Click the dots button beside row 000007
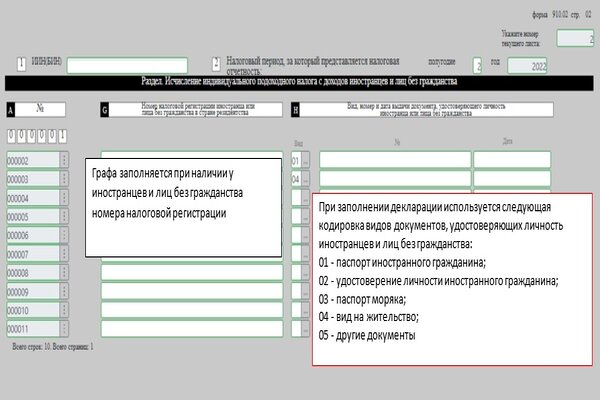 click(x=64, y=254)
